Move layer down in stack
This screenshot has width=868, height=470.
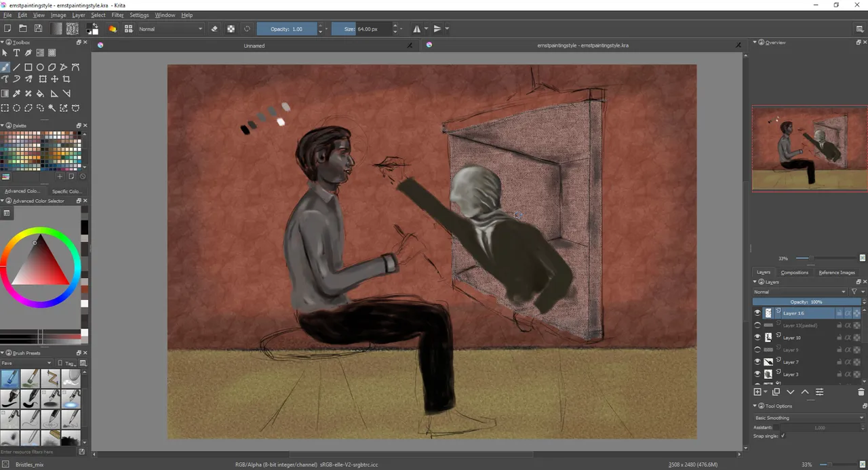[790, 392]
